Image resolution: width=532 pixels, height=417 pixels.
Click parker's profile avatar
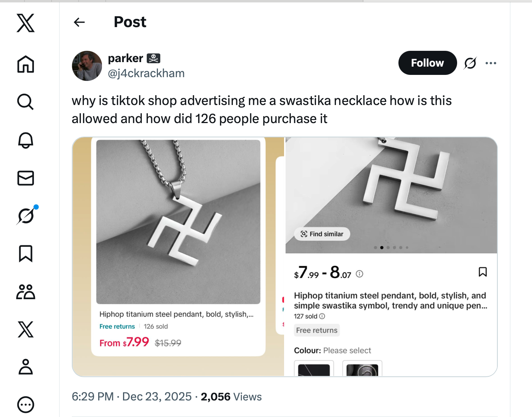(87, 66)
